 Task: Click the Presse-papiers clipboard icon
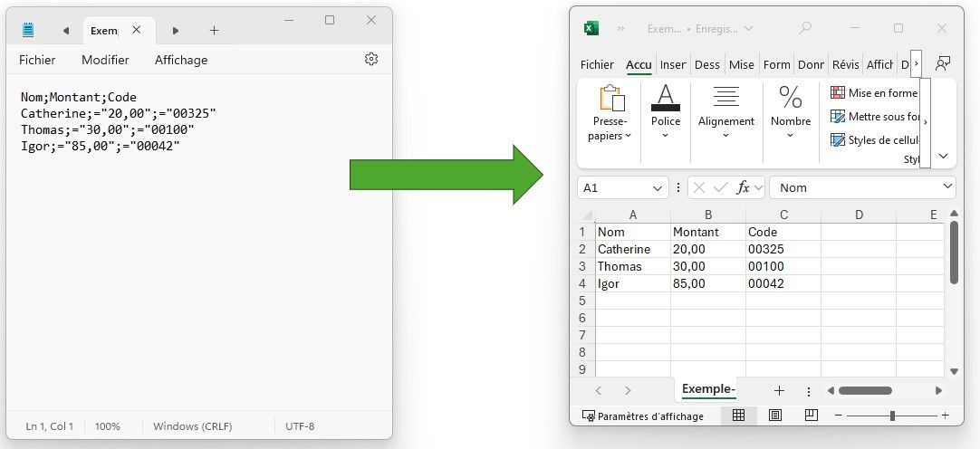point(610,99)
